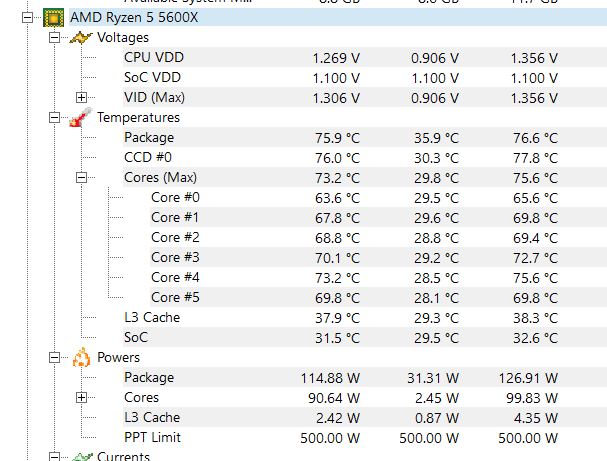Collapse the Powers section

click(x=55, y=357)
